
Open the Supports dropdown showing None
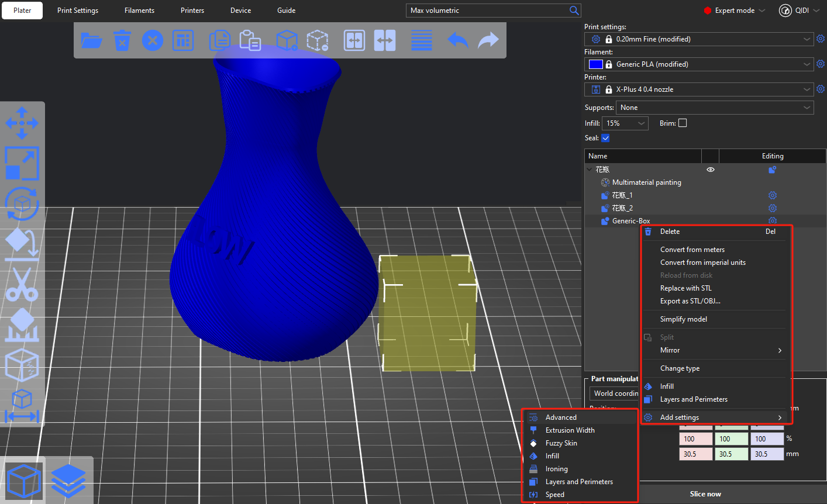pos(714,108)
